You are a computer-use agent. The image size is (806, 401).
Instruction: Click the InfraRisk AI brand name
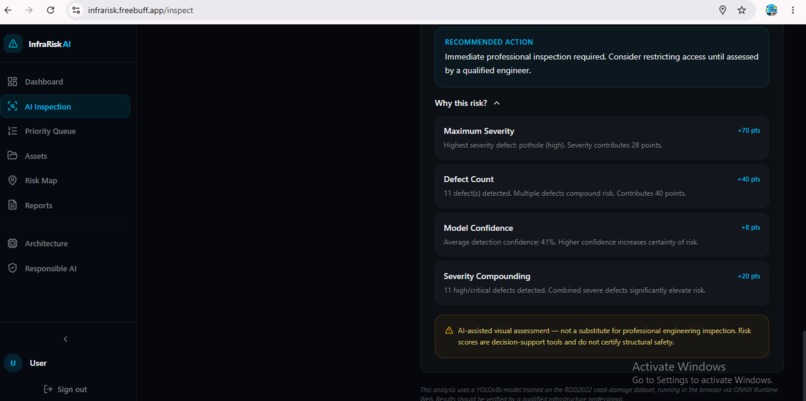pyautogui.click(x=49, y=44)
